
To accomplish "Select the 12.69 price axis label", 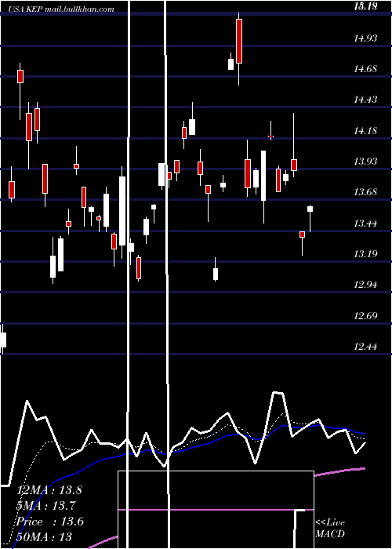I will [365, 316].
